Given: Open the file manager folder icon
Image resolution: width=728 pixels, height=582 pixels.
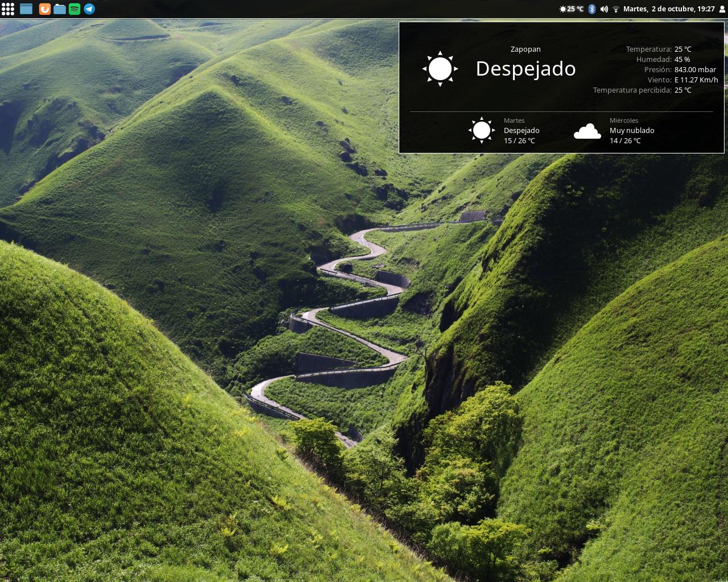Looking at the screenshot, I should coord(60,9).
